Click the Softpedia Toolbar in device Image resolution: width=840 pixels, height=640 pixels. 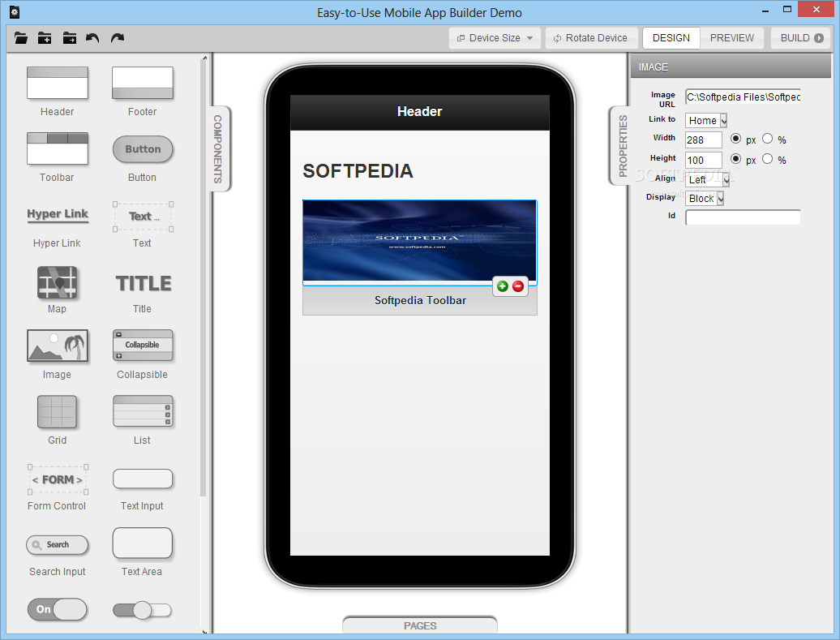tap(420, 301)
